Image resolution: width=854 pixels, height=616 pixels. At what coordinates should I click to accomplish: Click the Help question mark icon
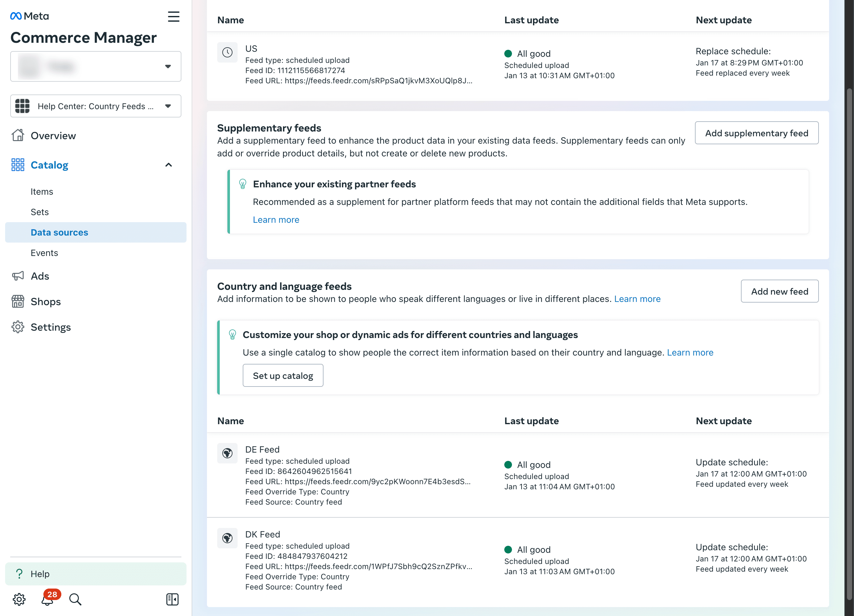click(19, 574)
